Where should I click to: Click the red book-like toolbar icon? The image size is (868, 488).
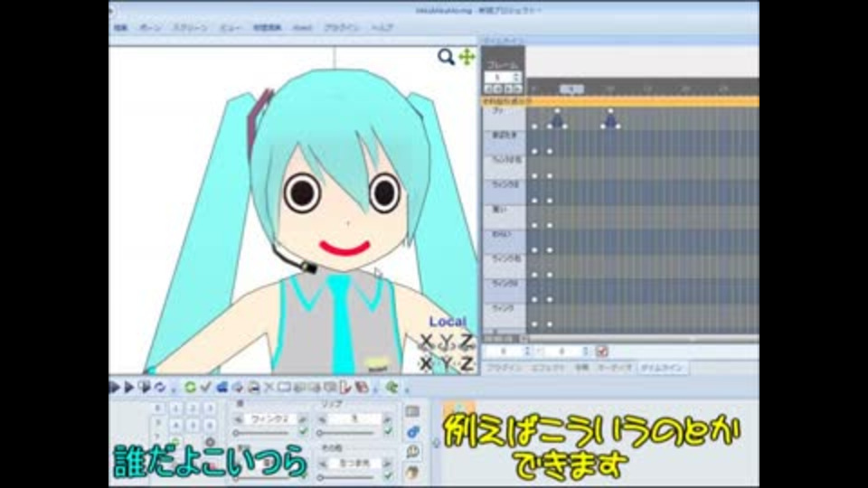(x=362, y=387)
